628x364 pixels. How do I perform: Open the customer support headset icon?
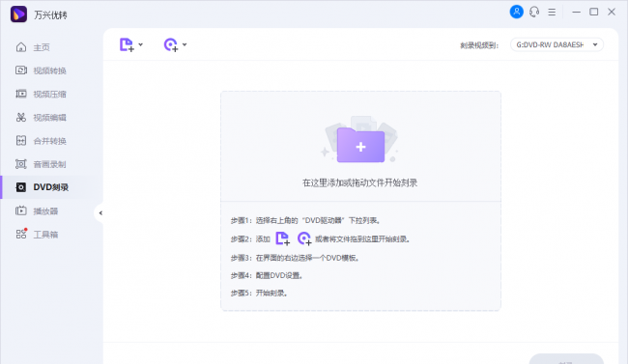pyautogui.click(x=534, y=12)
